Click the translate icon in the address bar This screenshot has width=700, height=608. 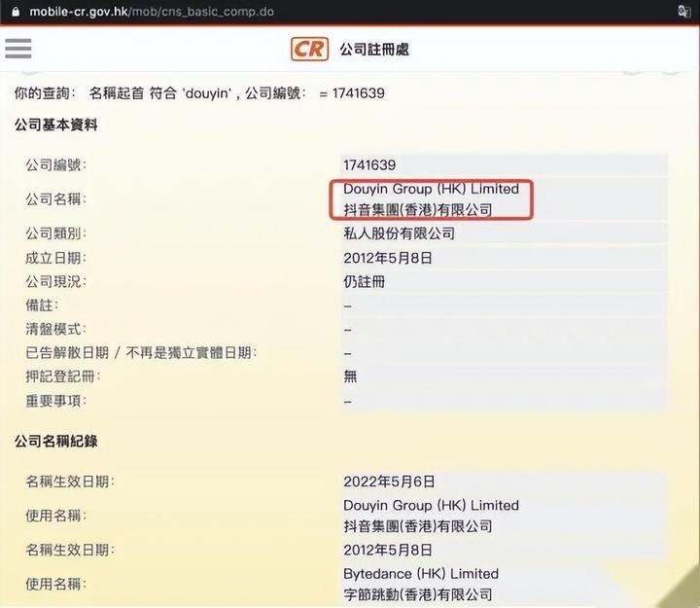pyautogui.click(x=683, y=11)
